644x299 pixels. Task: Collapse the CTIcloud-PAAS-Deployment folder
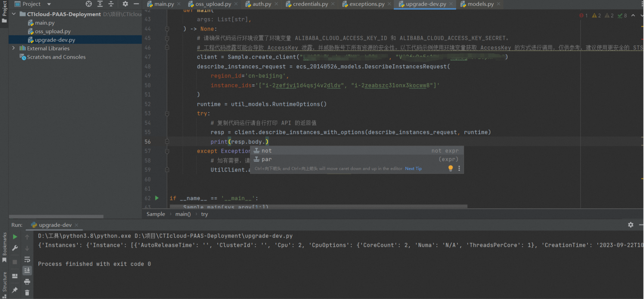pyautogui.click(x=14, y=14)
